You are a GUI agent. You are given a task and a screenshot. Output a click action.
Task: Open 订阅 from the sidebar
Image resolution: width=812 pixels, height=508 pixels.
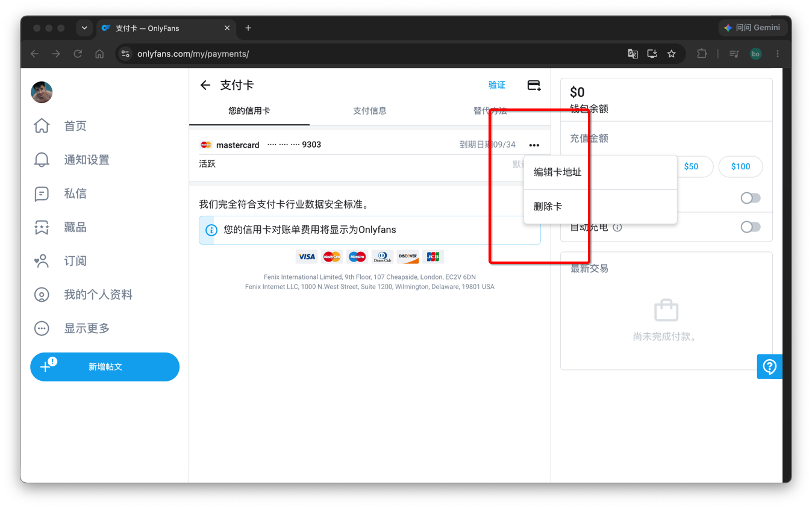coord(75,261)
